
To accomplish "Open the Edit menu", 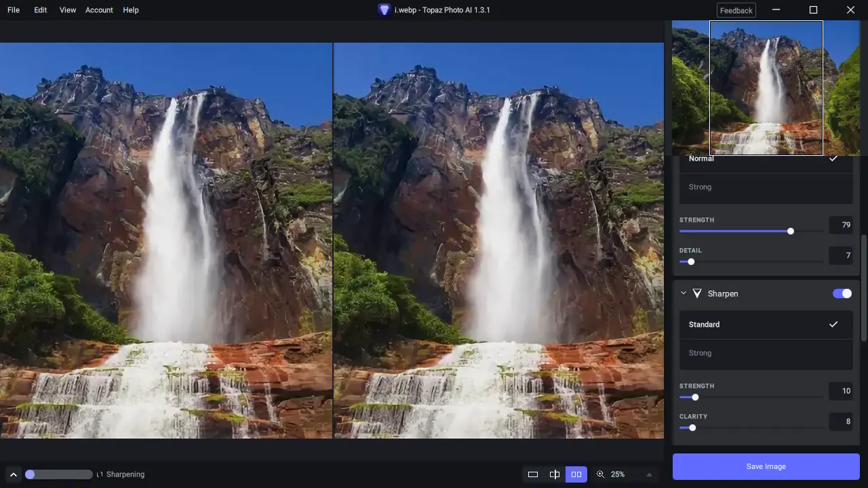I will 41,10.
